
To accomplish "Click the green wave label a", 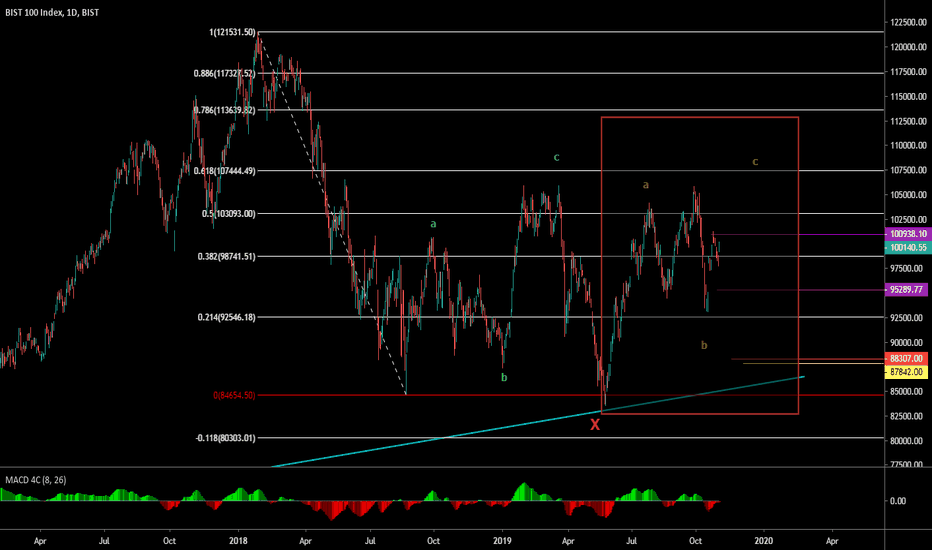I will point(433,224).
